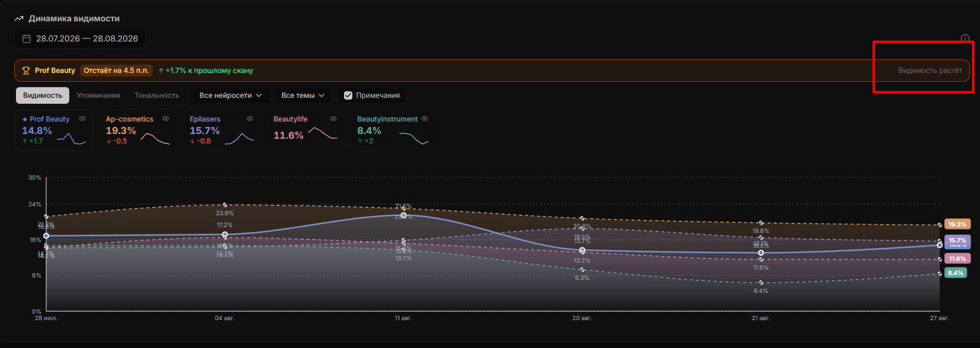The height and width of the screenshot is (348, 980).
Task: Expand the Все темы dropdown
Action: coord(303,95)
